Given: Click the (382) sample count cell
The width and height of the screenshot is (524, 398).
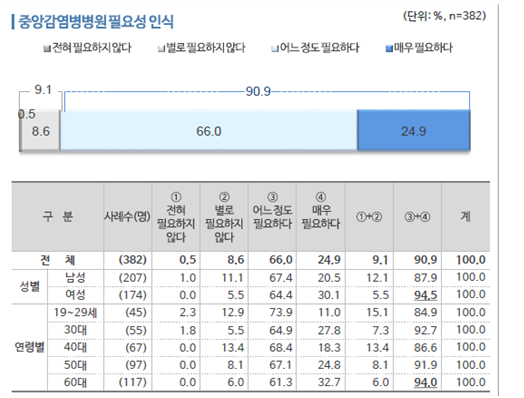Looking at the screenshot, I should pyautogui.click(x=133, y=260).
